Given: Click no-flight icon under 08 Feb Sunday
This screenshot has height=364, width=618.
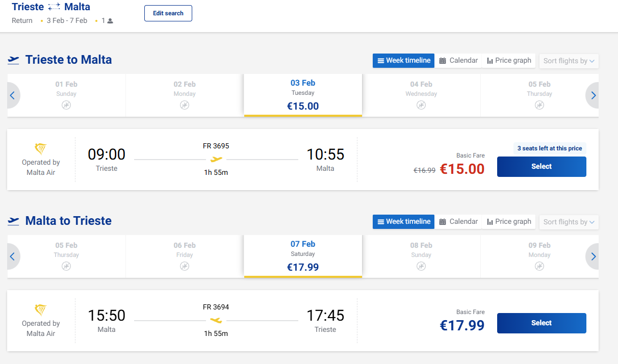Looking at the screenshot, I should (421, 266).
